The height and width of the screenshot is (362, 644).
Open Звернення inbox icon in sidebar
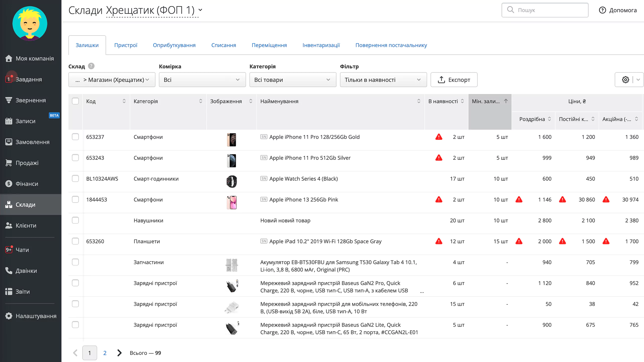9,100
